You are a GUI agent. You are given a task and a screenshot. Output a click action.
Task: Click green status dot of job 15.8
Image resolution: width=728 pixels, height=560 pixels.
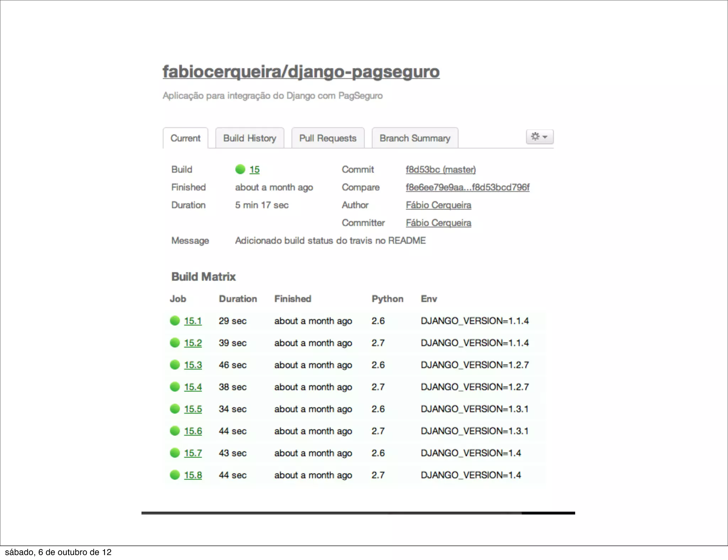tap(175, 475)
